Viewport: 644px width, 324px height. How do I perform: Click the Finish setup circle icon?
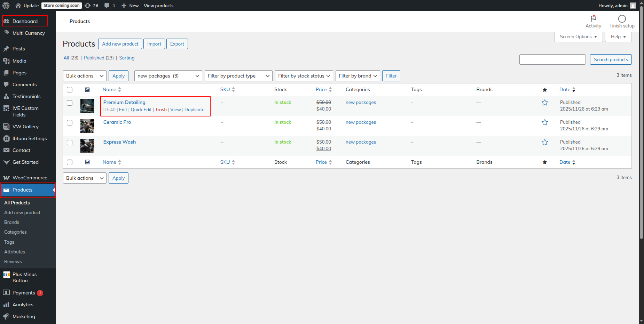point(622,19)
